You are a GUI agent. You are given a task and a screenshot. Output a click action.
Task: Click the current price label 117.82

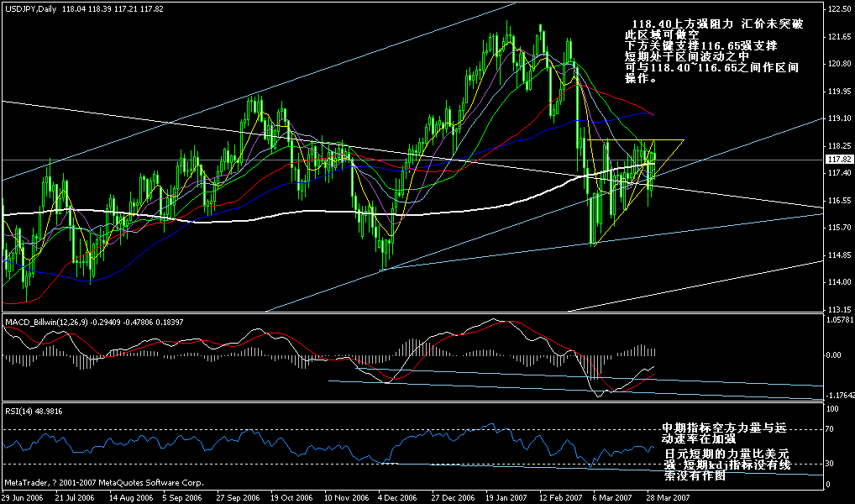[839, 160]
